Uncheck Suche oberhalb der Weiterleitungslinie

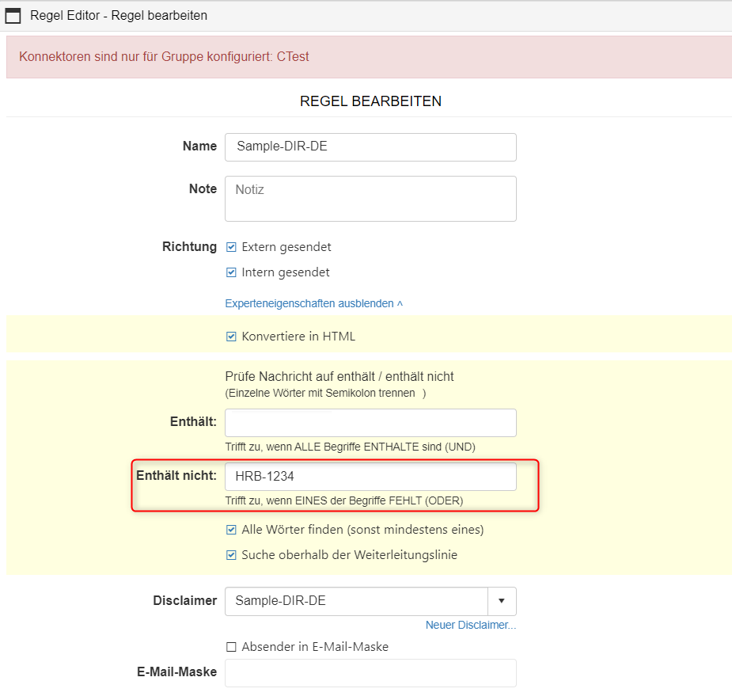pos(232,555)
